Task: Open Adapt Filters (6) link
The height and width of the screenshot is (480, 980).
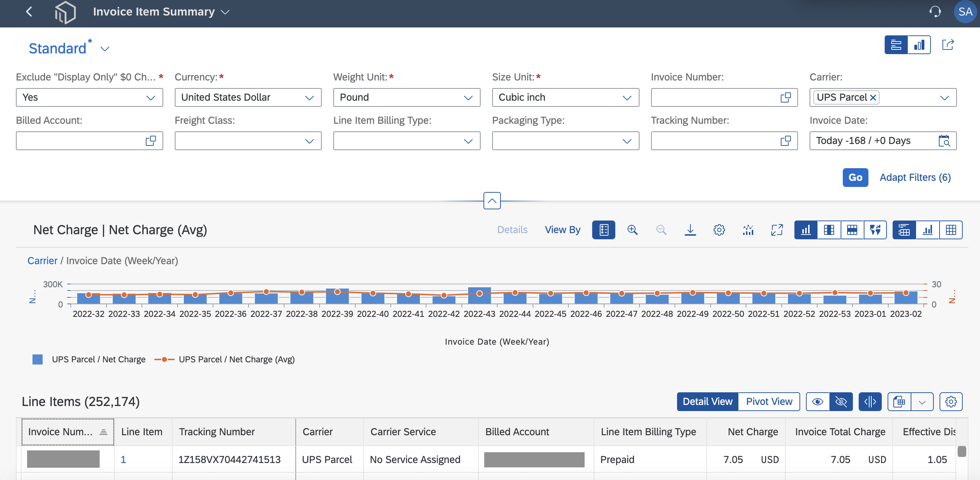Action: (x=915, y=178)
